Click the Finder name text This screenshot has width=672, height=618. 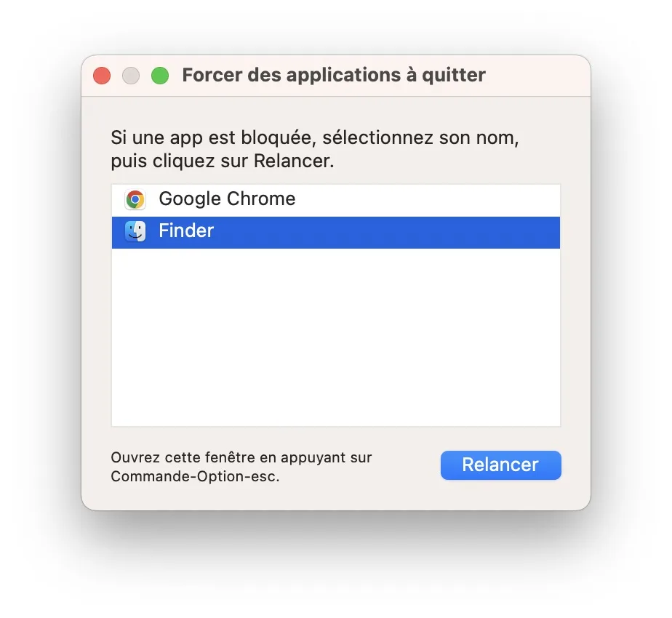(186, 230)
